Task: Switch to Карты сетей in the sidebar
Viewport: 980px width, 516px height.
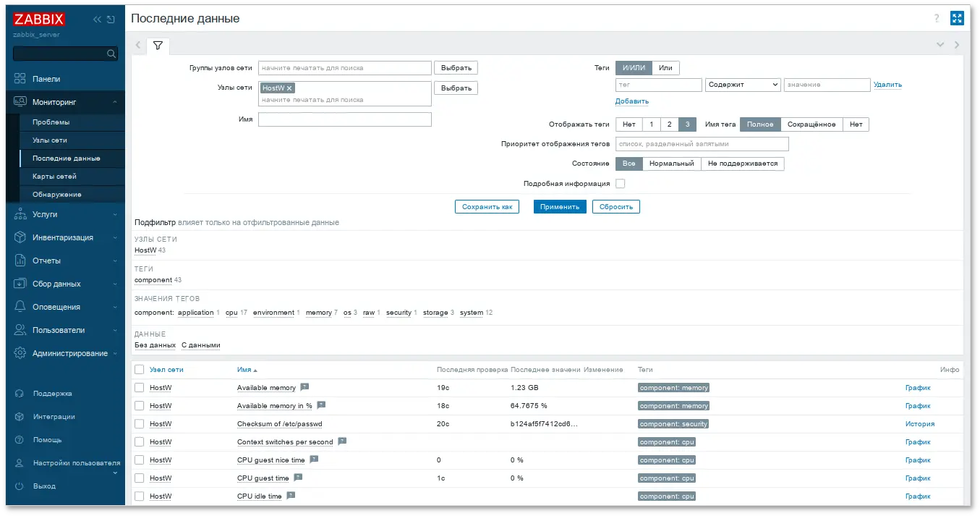Action: [54, 176]
